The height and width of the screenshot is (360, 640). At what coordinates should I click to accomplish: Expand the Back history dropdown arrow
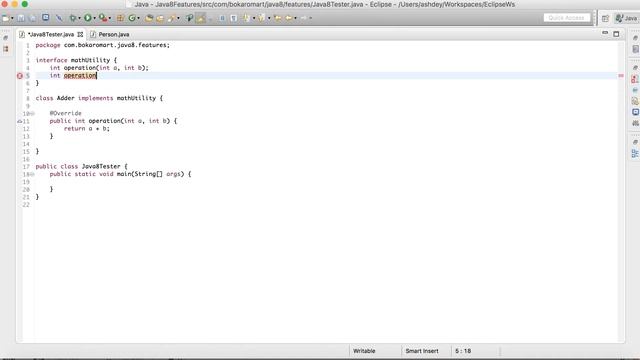point(296,18)
